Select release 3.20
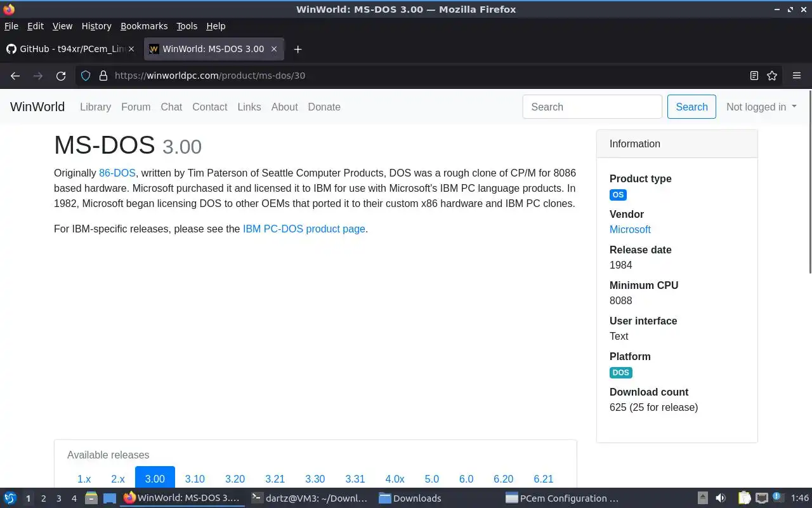The image size is (812, 508). 235,479
